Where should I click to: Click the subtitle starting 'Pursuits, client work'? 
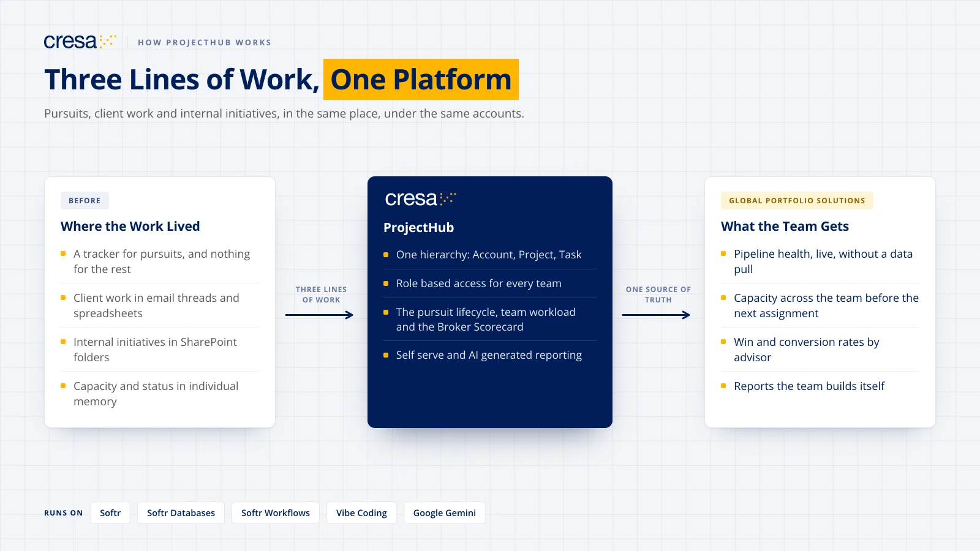284,114
